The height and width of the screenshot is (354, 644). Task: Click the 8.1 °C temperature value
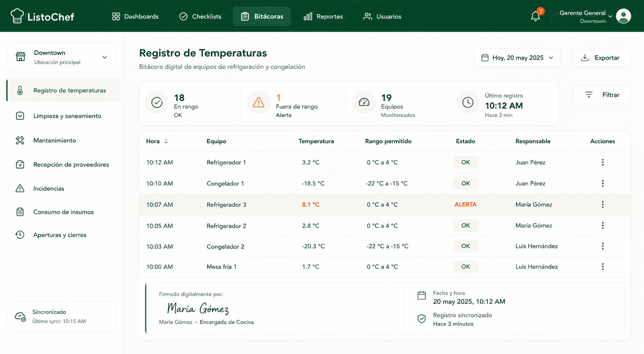pos(310,204)
